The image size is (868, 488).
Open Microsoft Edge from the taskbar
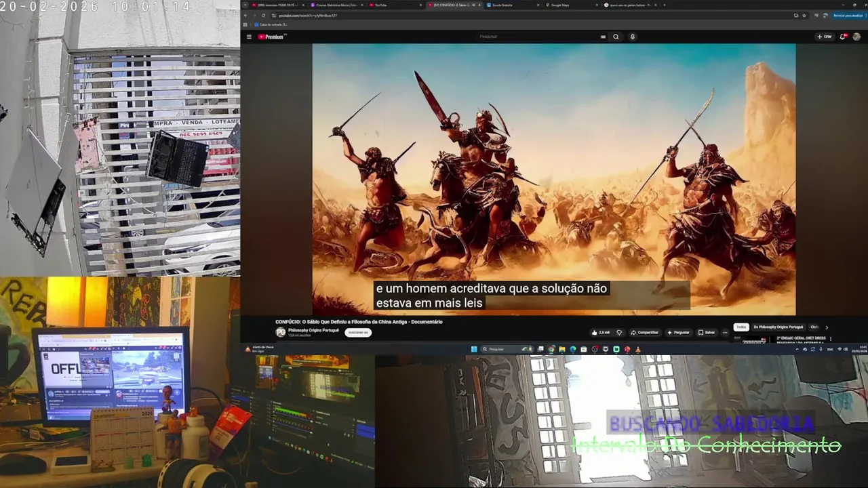(573, 349)
